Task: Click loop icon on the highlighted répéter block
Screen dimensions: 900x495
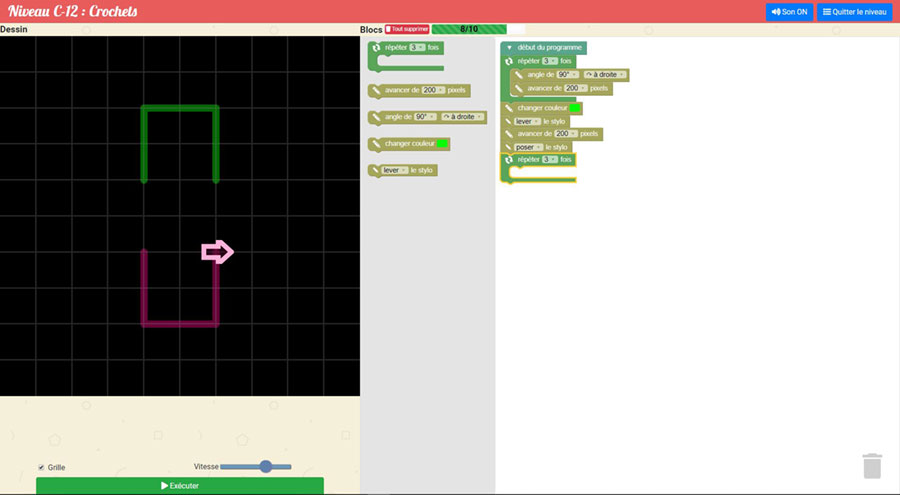Action: 509,160
